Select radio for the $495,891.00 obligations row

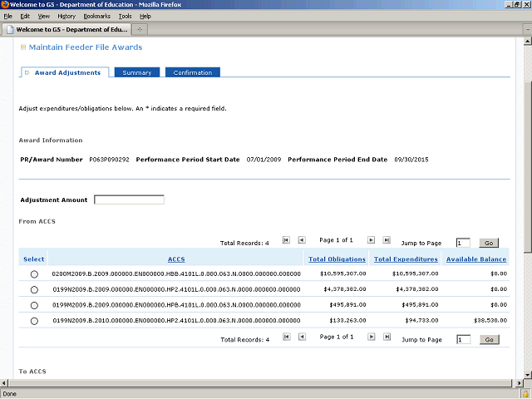(x=34, y=305)
